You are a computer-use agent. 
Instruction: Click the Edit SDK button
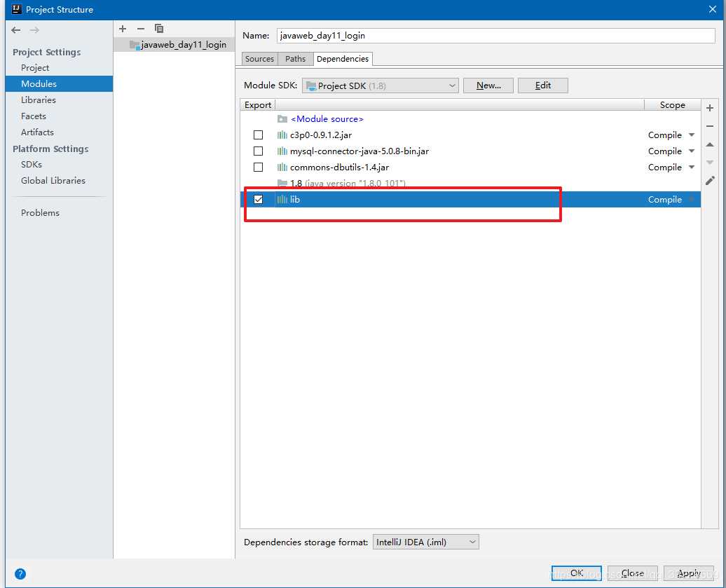[x=542, y=86]
